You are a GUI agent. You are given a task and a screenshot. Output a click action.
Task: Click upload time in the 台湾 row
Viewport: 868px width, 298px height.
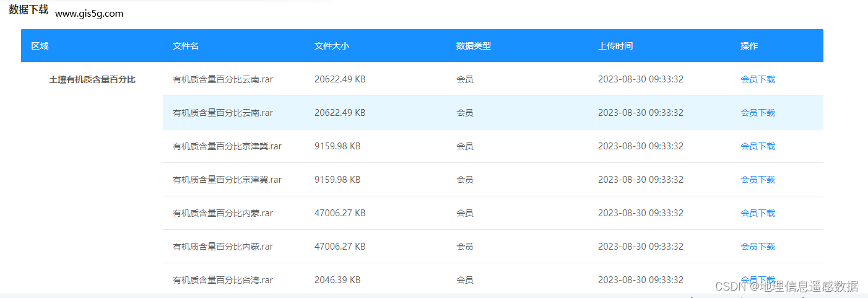pos(641,280)
